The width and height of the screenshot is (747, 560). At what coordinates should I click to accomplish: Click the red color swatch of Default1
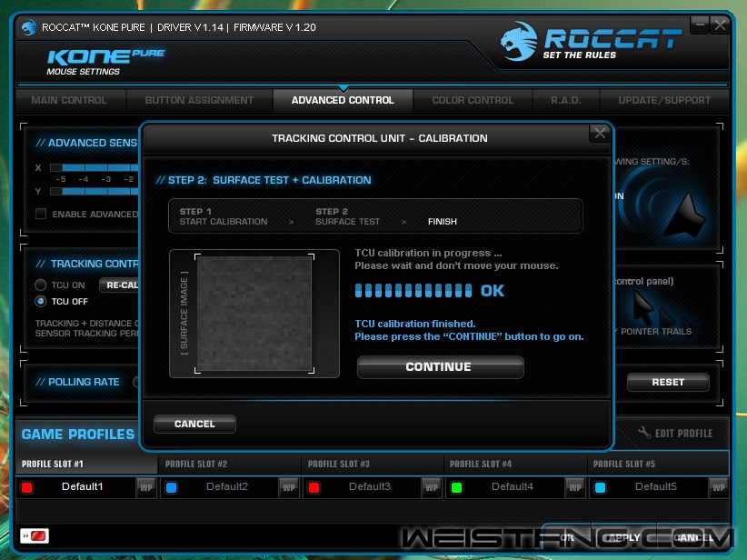pyautogui.click(x=27, y=487)
